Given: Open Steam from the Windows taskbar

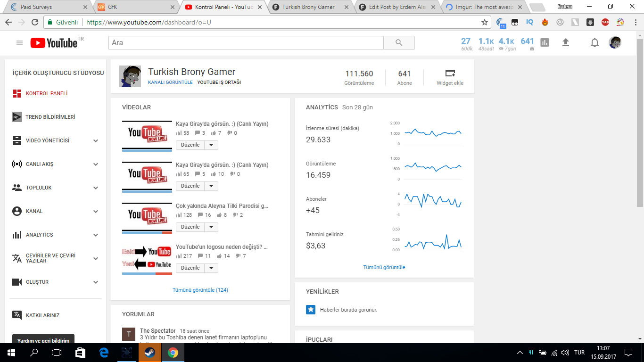Looking at the screenshot, I should click(149, 353).
